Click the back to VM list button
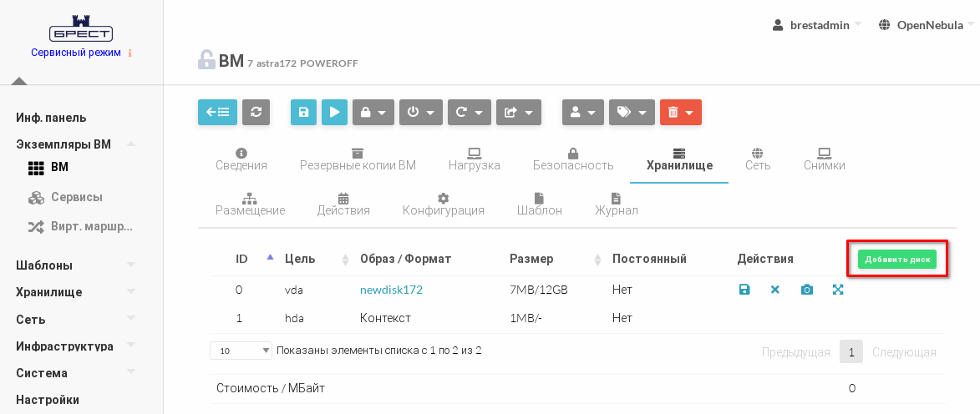 click(217, 113)
